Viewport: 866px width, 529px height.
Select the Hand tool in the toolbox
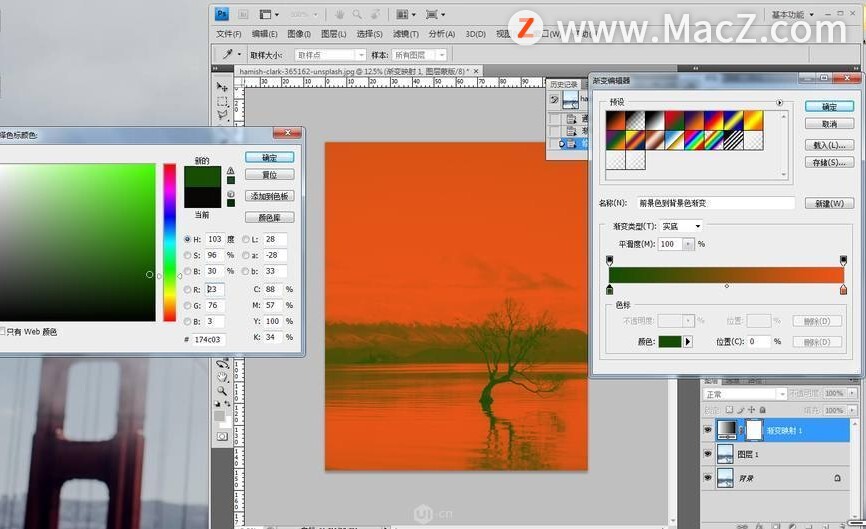222,377
